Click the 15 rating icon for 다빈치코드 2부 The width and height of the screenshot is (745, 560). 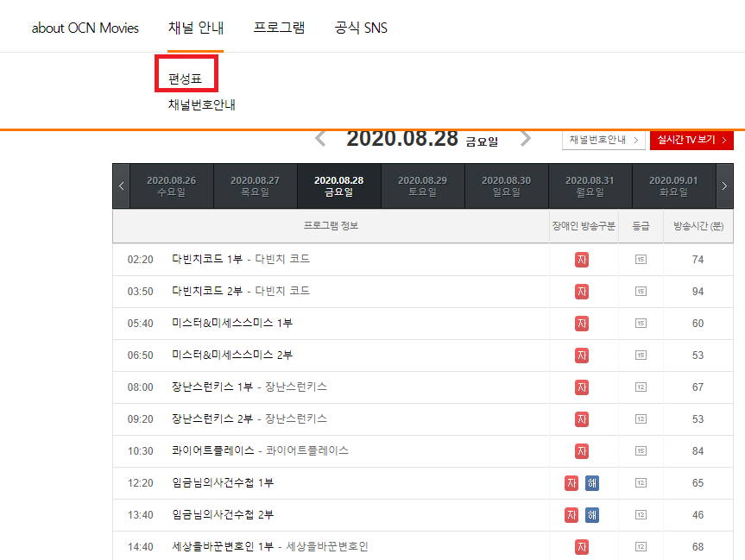pos(641,292)
